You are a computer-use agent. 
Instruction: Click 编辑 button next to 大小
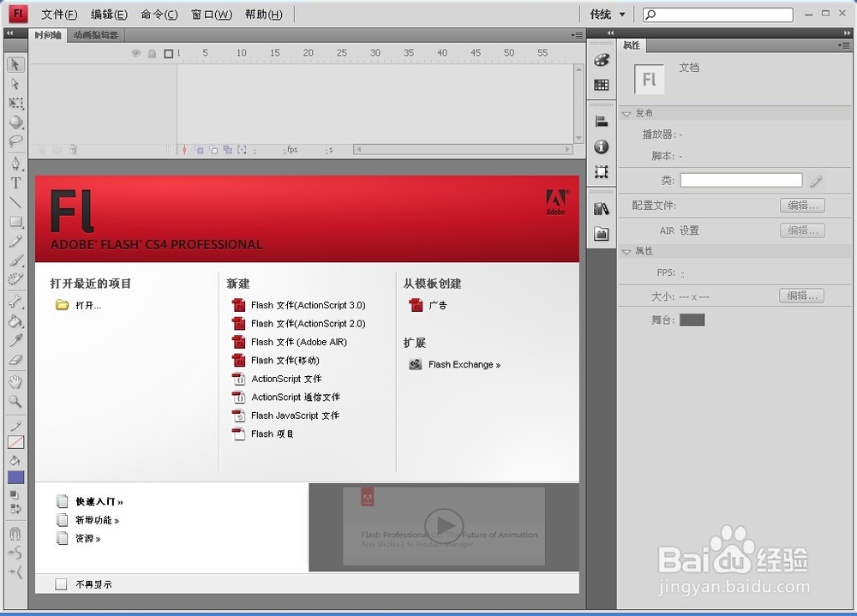coord(801,296)
